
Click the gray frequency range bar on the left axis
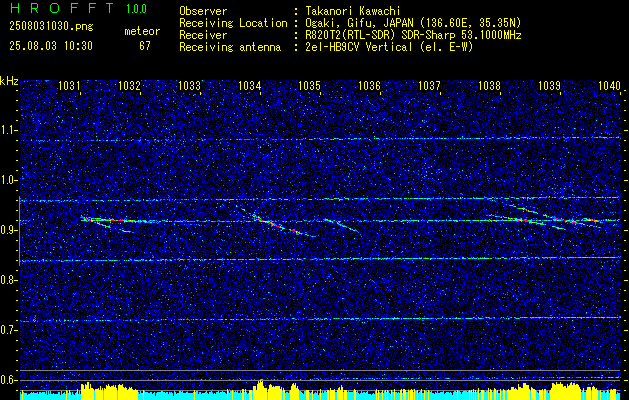20,231
